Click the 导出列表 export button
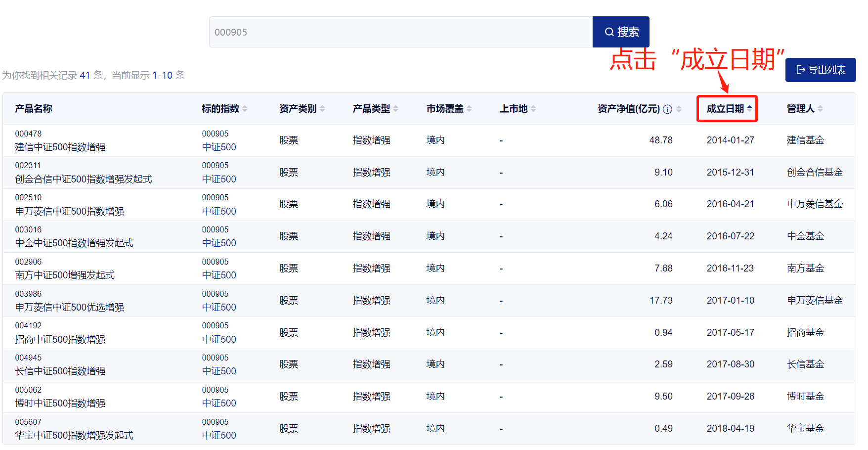 tap(821, 70)
